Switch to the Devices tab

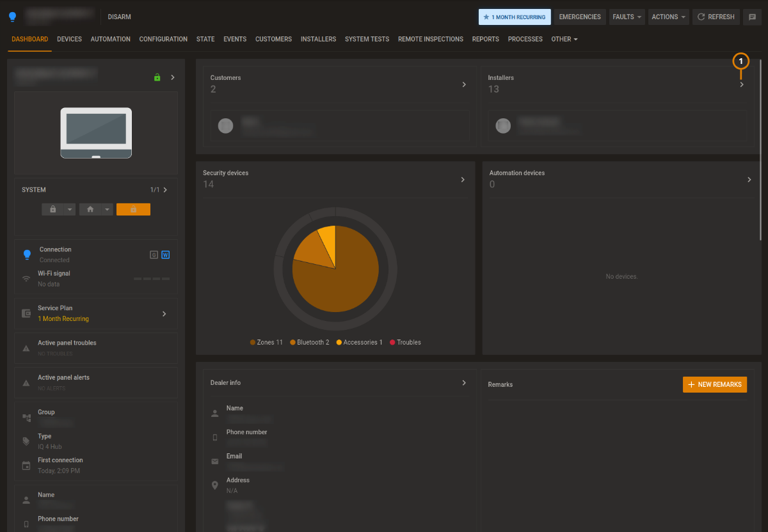tap(69, 39)
